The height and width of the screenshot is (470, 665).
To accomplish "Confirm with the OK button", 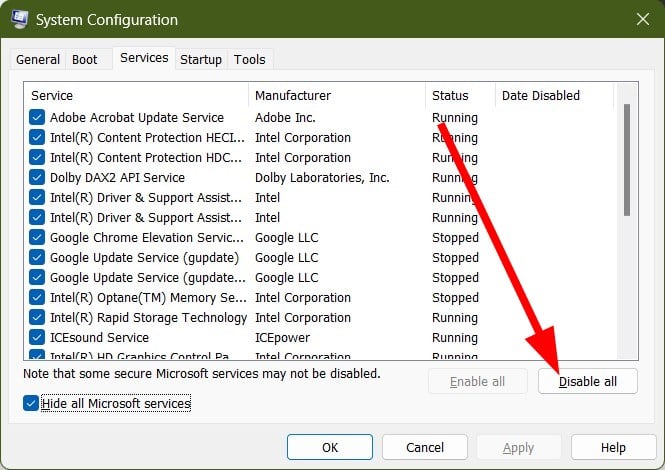I will coord(330,447).
